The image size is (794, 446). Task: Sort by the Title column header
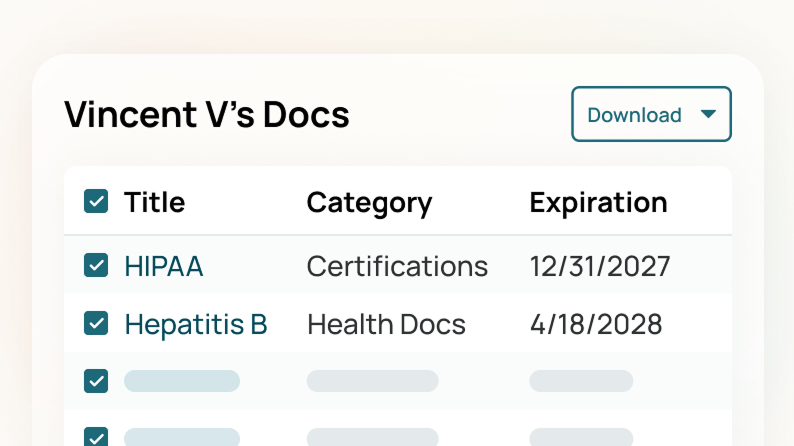154,202
